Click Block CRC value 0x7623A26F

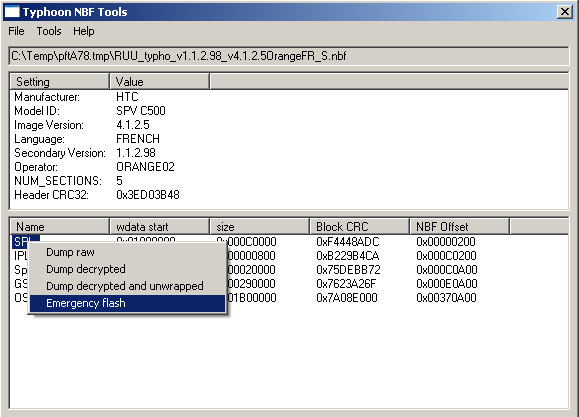tap(346, 284)
